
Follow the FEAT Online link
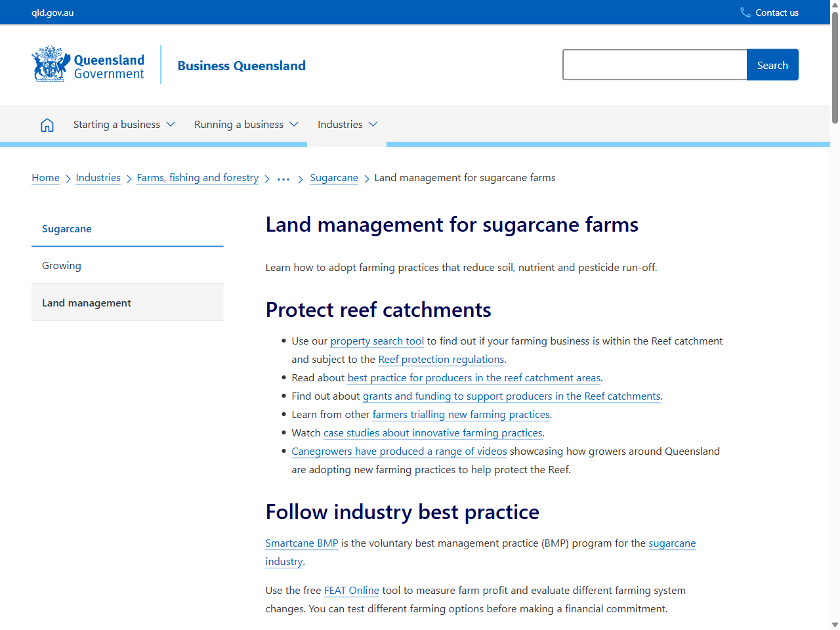click(x=351, y=590)
